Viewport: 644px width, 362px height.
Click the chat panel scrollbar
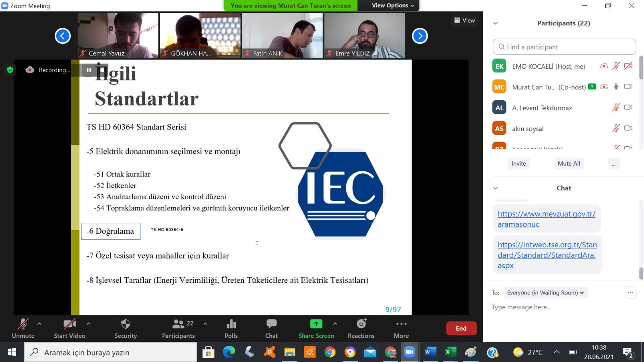(x=641, y=274)
